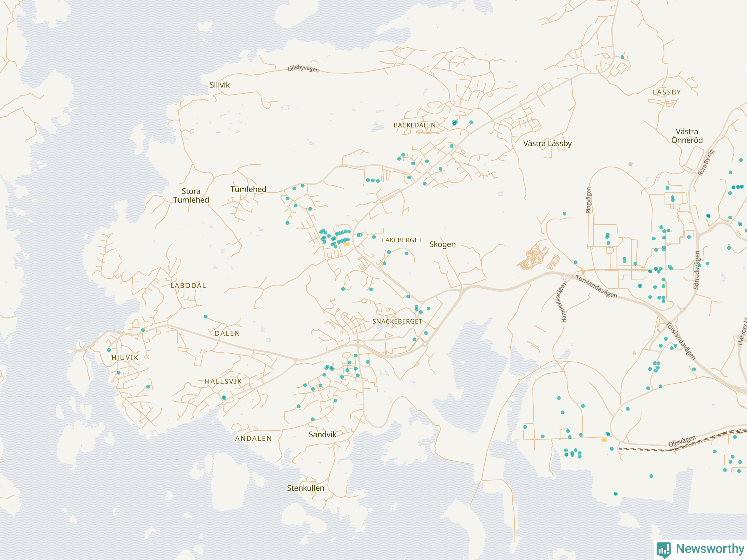This screenshot has width=747, height=560.
Task: Click the ANDALEN area label
Action: (x=253, y=438)
